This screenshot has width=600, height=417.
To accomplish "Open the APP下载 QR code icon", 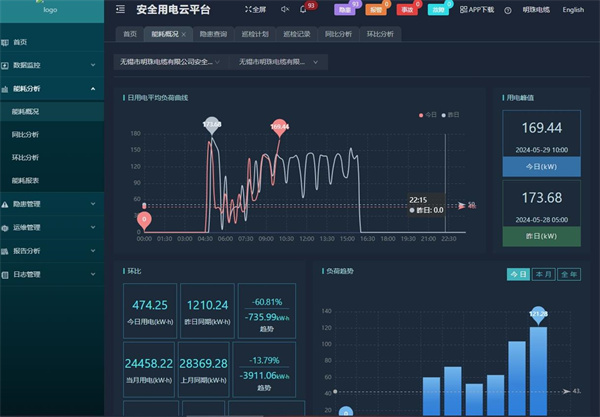I will tap(462, 10).
